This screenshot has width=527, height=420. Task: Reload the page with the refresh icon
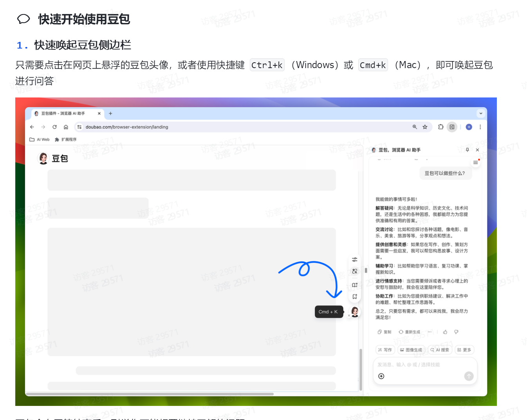coord(54,127)
